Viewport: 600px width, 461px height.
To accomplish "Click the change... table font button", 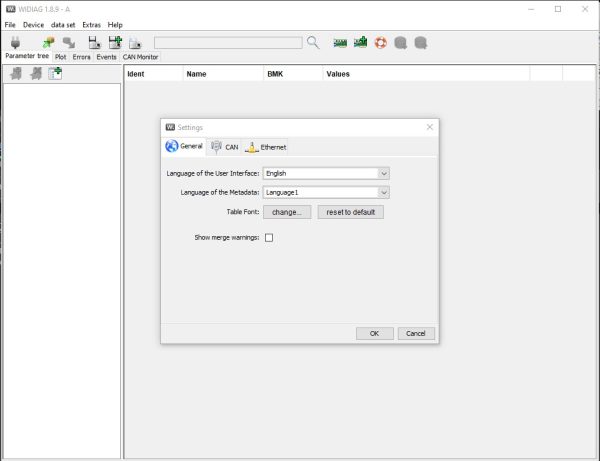I will click(x=287, y=212).
